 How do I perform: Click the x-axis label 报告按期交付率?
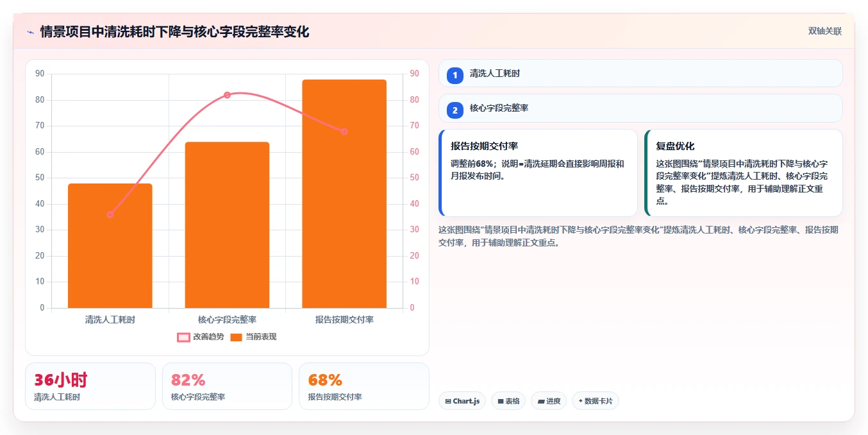(x=344, y=319)
